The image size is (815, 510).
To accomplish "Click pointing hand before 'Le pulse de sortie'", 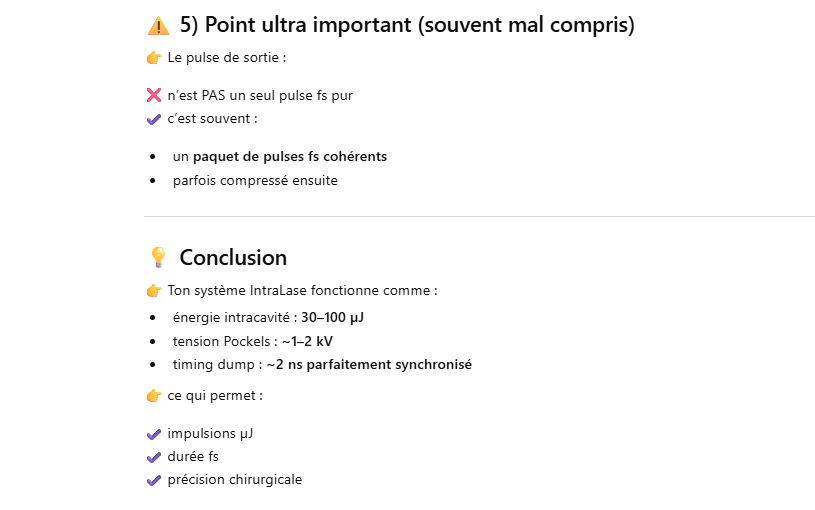I will [154, 58].
